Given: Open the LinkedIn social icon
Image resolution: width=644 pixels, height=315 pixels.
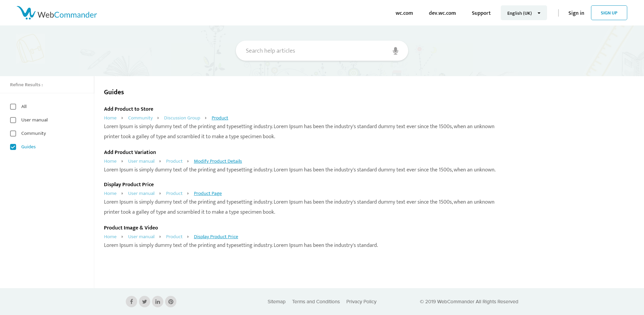Looking at the screenshot, I should point(158,302).
